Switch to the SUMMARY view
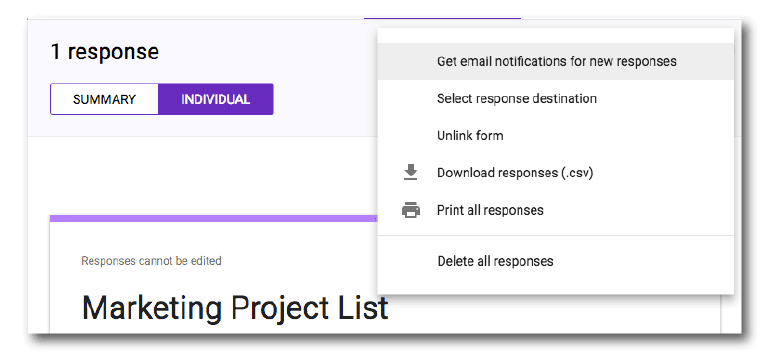 pos(104,99)
